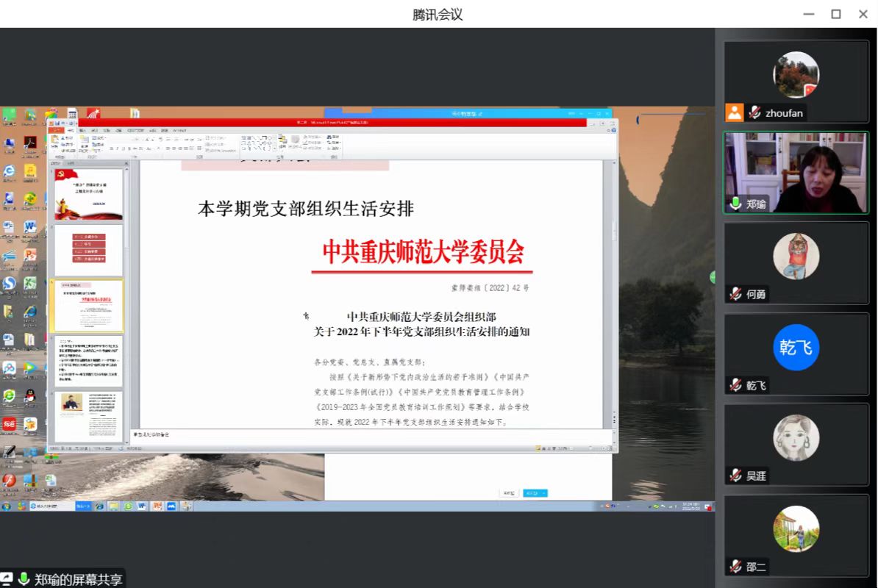
Task: Click the Center alignment icon
Action: [174, 148]
